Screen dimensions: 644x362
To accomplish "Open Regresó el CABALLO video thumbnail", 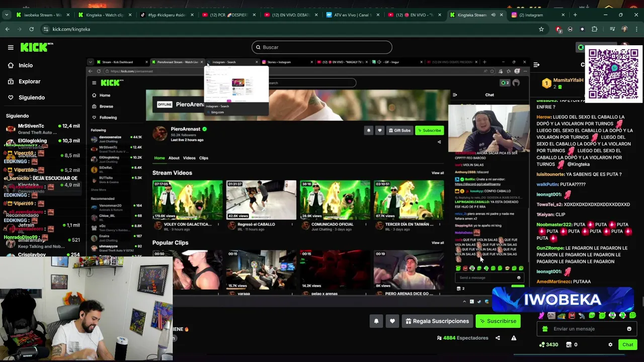I will [x=261, y=200].
